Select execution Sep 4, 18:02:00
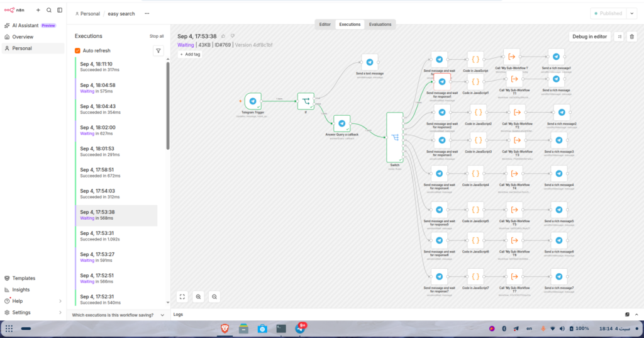This screenshot has width=644, height=338. pyautogui.click(x=116, y=131)
